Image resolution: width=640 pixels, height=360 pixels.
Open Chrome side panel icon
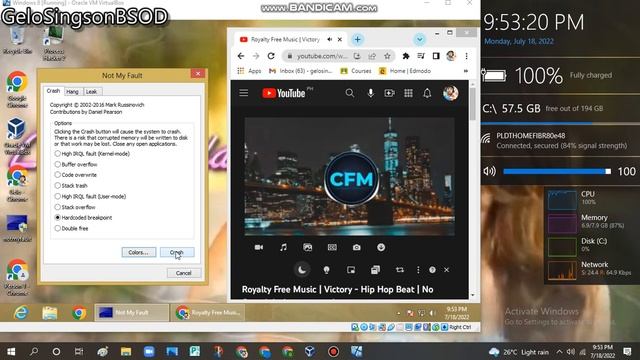click(436, 56)
